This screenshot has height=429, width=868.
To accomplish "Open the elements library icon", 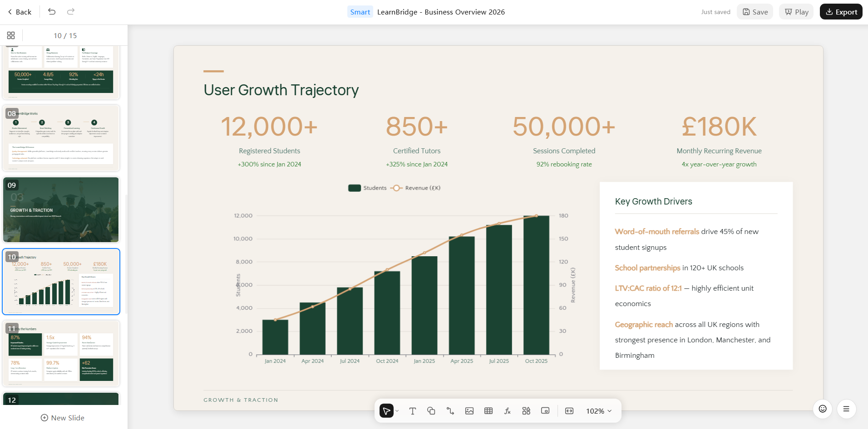I will click(x=526, y=411).
